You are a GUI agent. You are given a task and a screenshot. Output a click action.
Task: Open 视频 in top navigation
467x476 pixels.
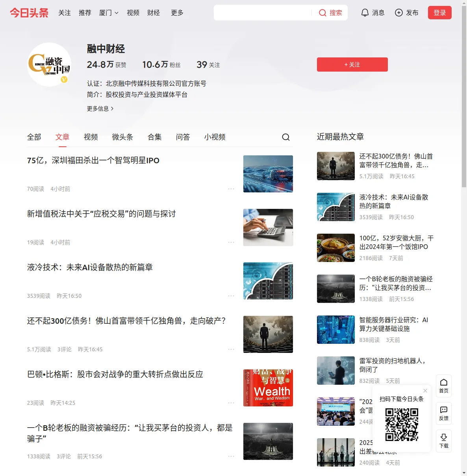click(x=133, y=13)
